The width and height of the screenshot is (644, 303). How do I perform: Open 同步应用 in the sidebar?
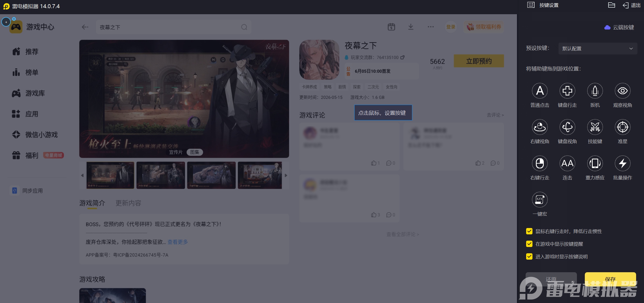[27, 191]
